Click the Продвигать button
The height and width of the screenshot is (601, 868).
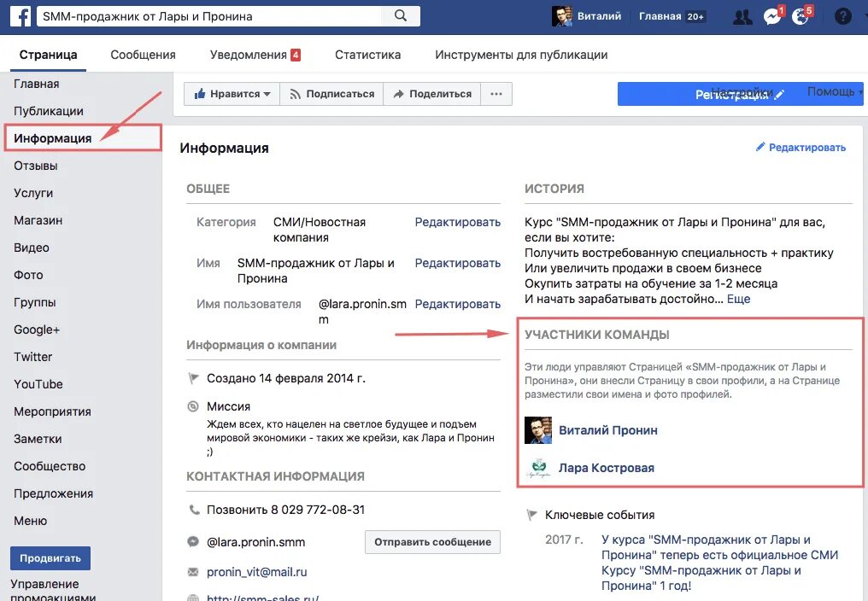pos(50,558)
